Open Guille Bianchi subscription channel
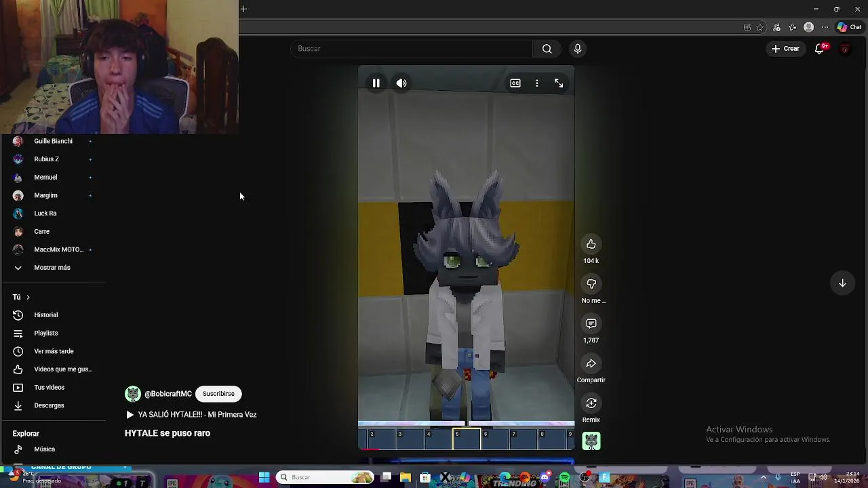 pyautogui.click(x=53, y=141)
